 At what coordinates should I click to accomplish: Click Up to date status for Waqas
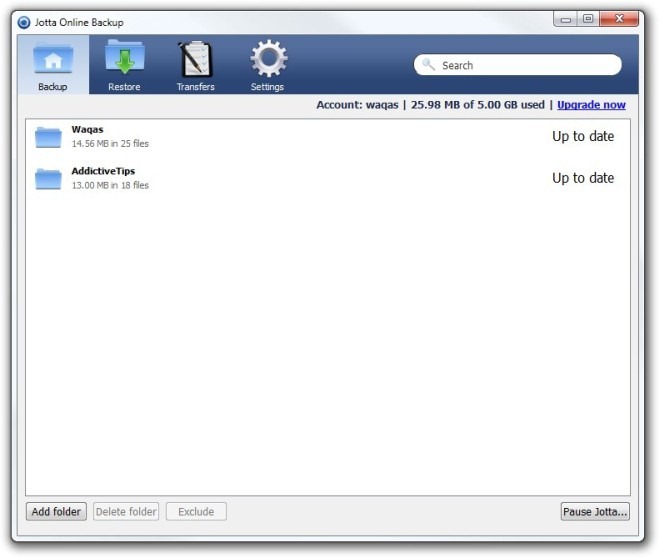[x=583, y=136]
